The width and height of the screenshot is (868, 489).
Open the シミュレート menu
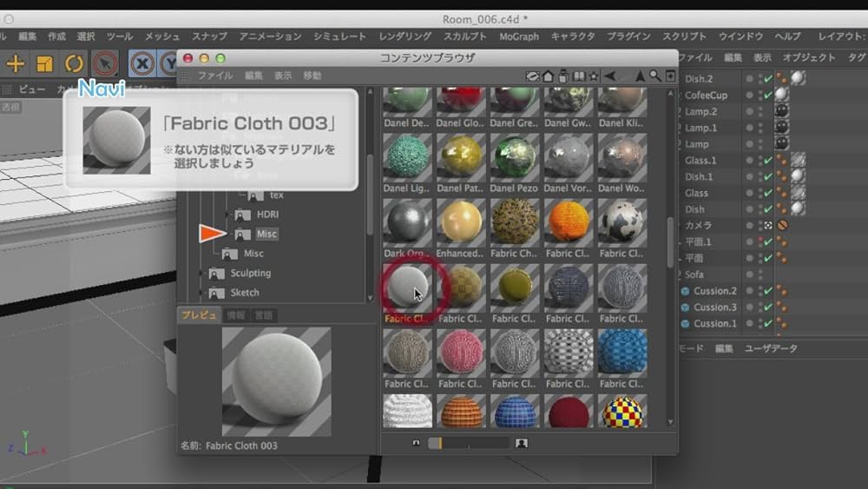[x=339, y=36]
